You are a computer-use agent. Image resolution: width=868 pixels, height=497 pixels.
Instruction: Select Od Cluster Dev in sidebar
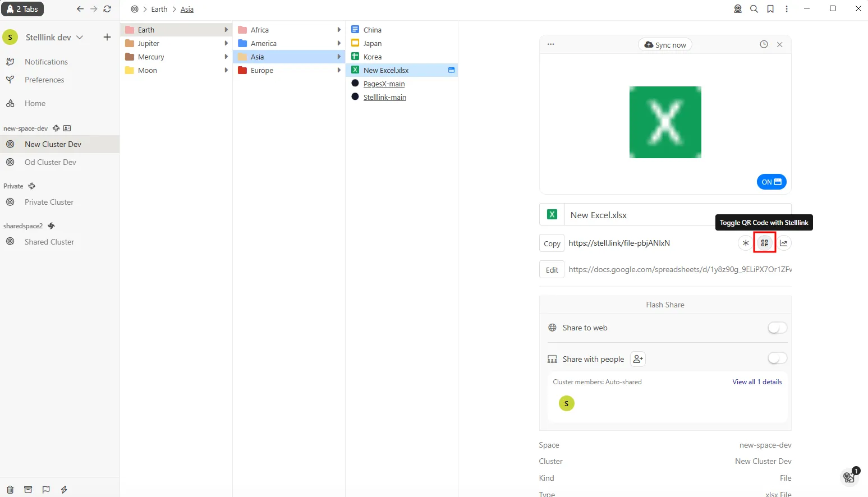click(50, 162)
